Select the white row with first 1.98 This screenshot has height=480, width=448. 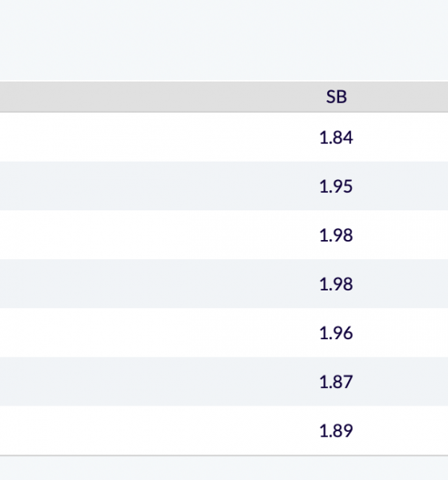click(x=224, y=234)
